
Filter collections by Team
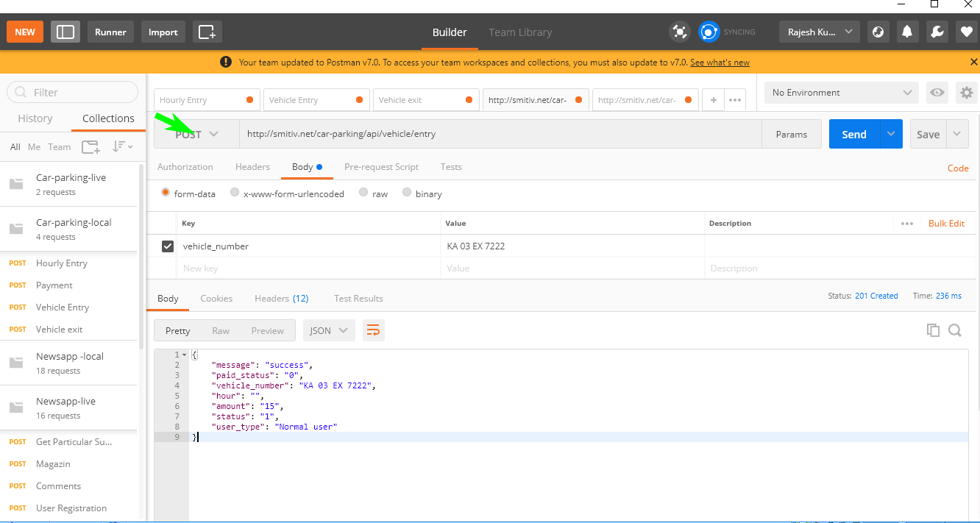point(59,147)
